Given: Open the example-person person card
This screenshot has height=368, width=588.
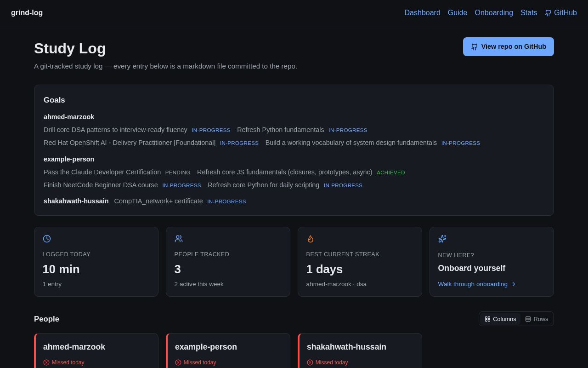Looking at the screenshot, I should tap(228, 351).
